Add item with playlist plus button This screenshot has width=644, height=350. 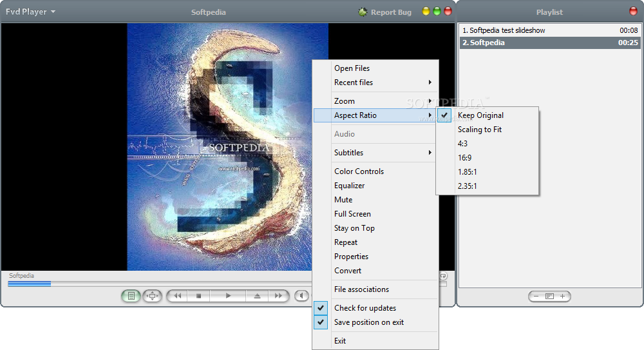click(x=563, y=296)
